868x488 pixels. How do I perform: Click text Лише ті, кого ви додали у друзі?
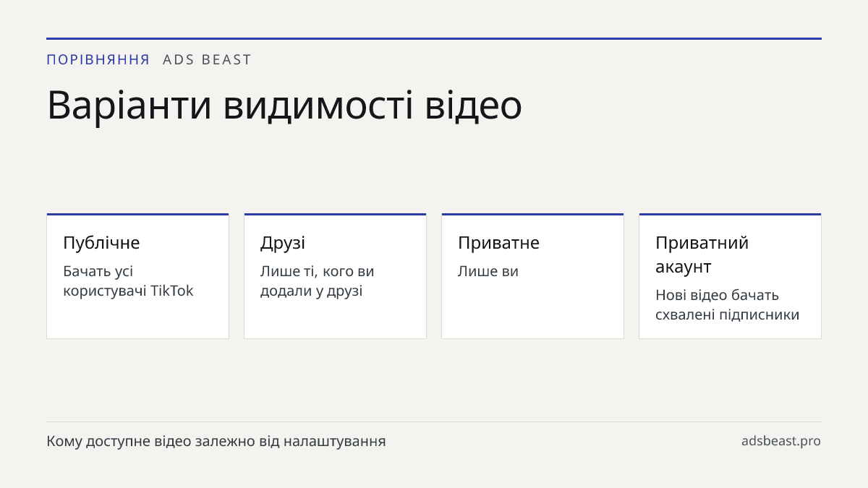pyautogui.click(x=318, y=281)
